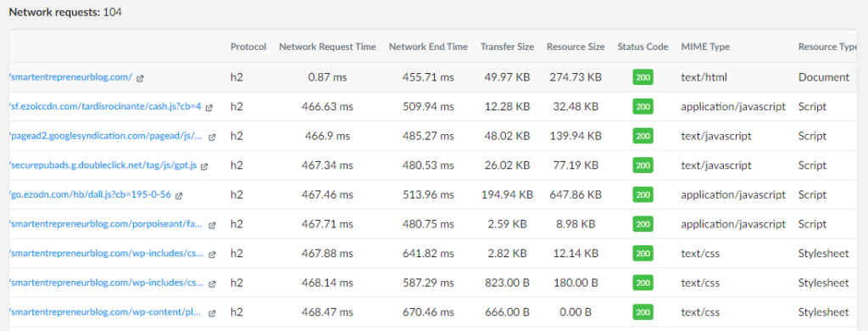
Task: Open external link icon beside dall.js?cb=195-0-56
Action: tap(179, 196)
